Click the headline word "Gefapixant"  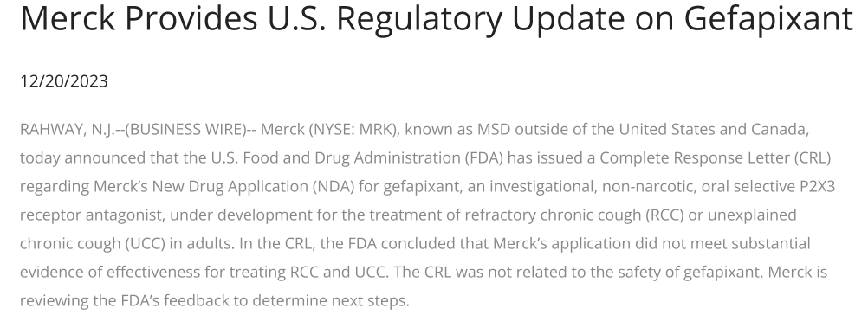[x=768, y=19]
